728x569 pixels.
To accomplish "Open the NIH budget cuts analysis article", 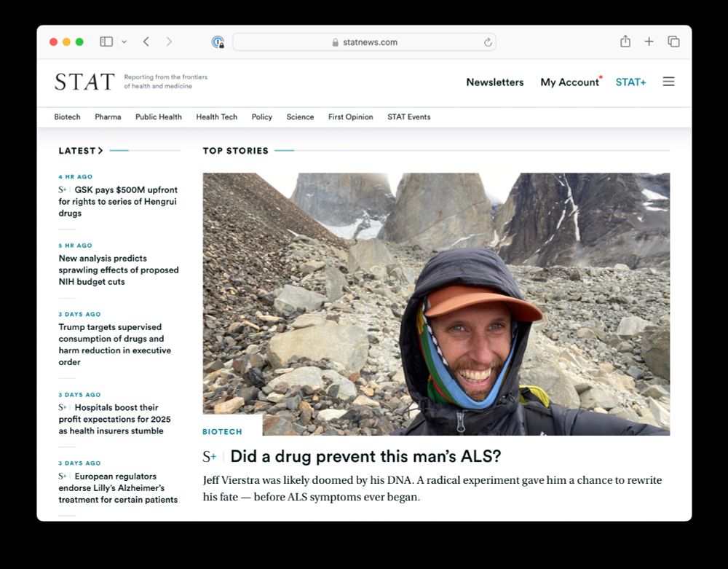I will 119,270.
